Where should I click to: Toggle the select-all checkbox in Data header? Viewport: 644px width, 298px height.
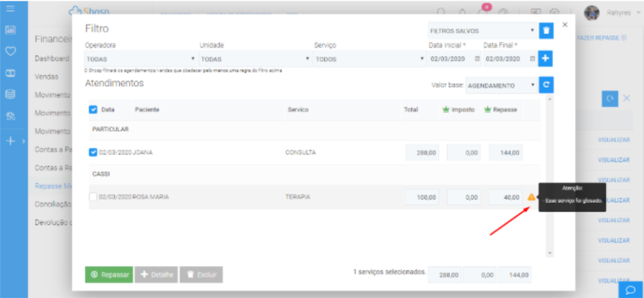(x=93, y=110)
